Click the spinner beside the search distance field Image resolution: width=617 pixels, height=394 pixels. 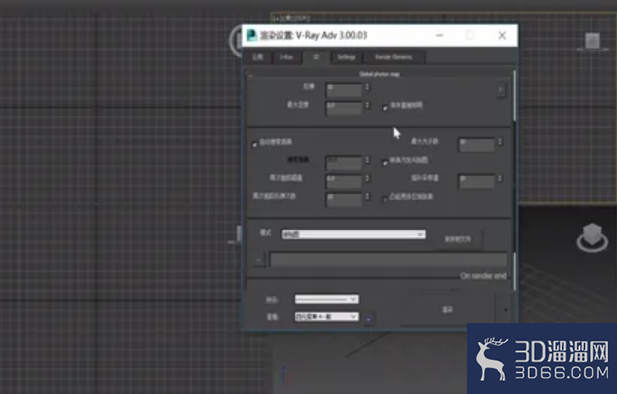click(367, 160)
